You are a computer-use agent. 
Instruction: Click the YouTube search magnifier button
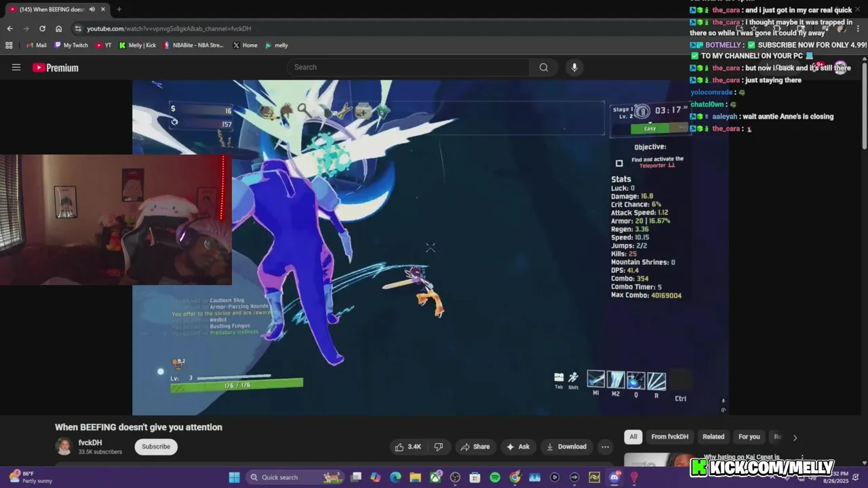click(x=543, y=67)
